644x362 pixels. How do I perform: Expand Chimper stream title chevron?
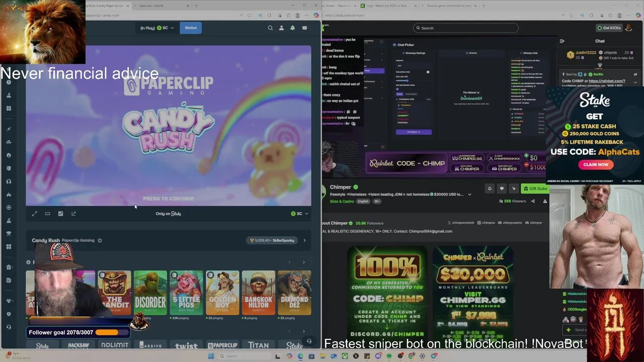(469, 195)
